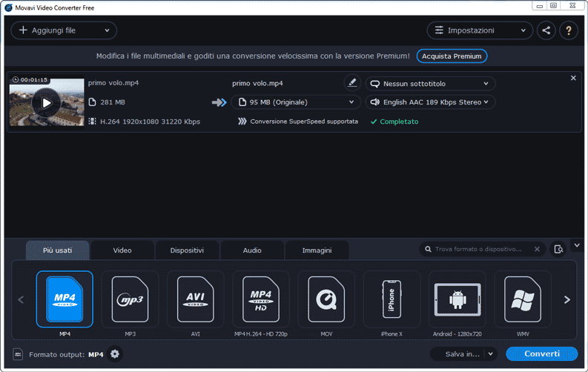The image size is (588, 372).
Task: Open the Dispositivi tab
Action: [x=187, y=250]
